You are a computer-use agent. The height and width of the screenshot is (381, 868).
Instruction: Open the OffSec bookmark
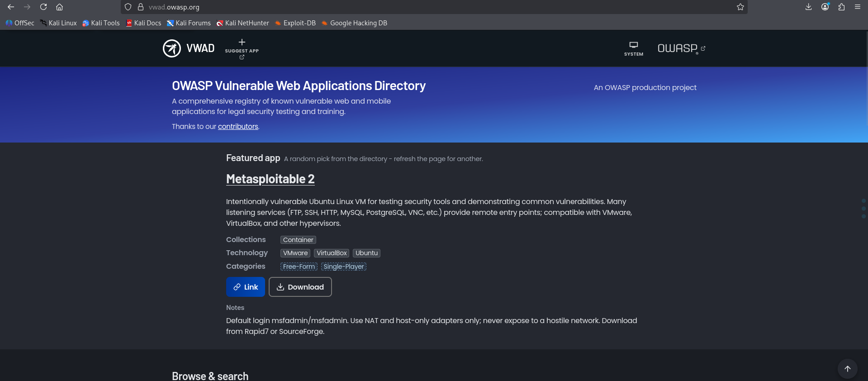click(x=20, y=23)
